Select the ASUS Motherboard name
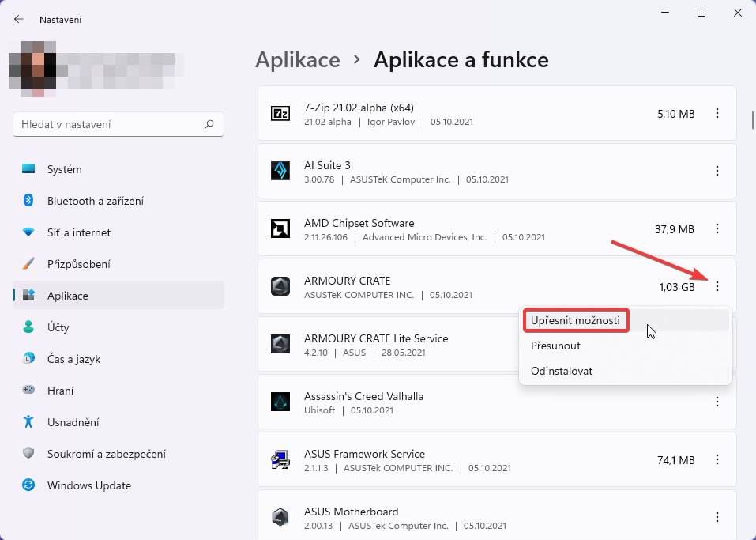Image resolution: width=756 pixels, height=540 pixels. [x=351, y=512]
